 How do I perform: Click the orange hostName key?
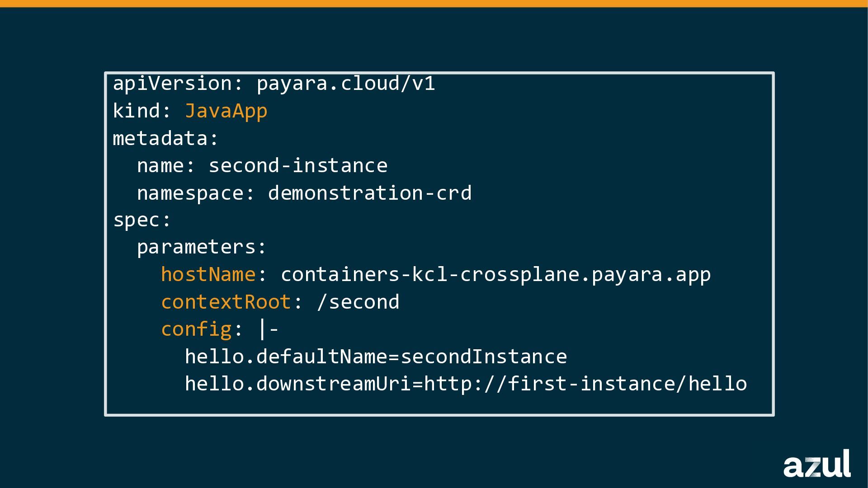[x=208, y=275]
